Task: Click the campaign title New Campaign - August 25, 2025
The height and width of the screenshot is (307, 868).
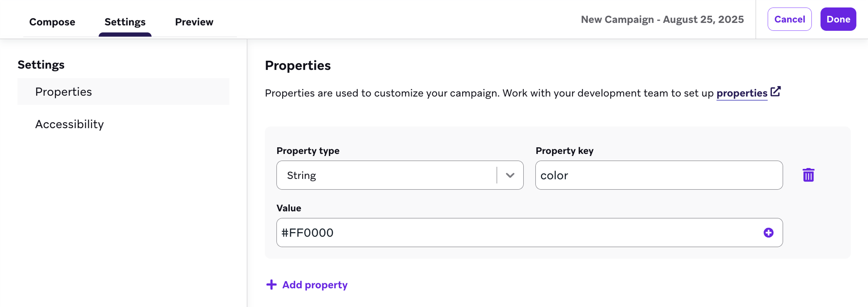Action: click(x=662, y=19)
